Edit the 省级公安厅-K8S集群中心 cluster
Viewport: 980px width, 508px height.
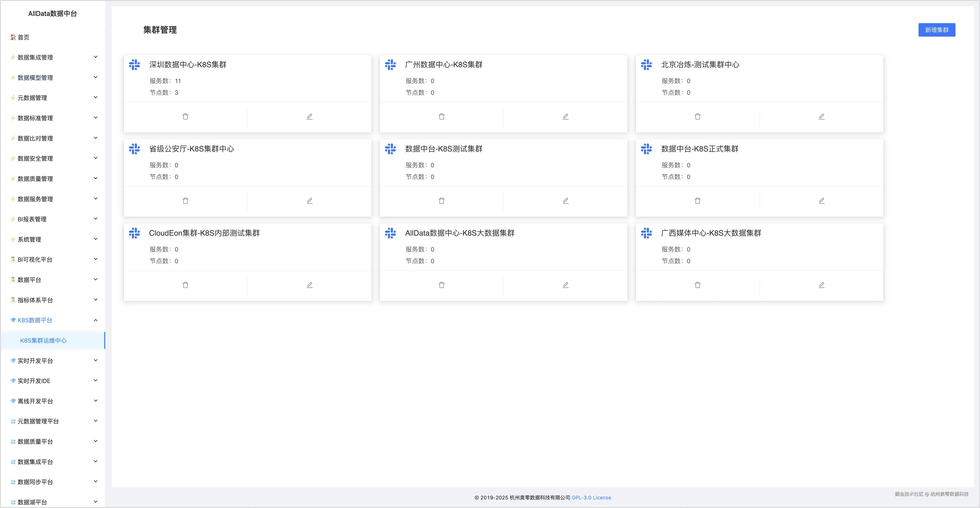[x=309, y=200]
